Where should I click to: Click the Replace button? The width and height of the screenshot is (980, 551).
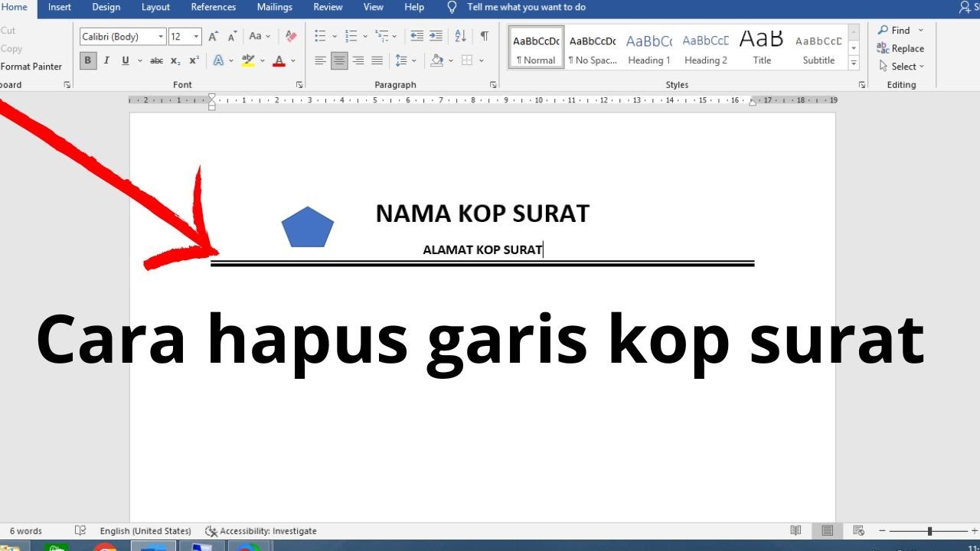tap(900, 48)
